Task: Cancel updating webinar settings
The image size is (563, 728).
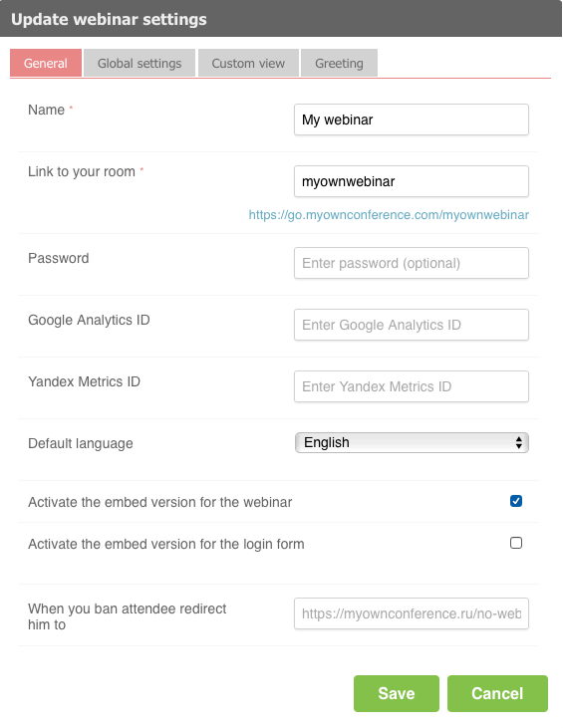Action: coord(497,694)
